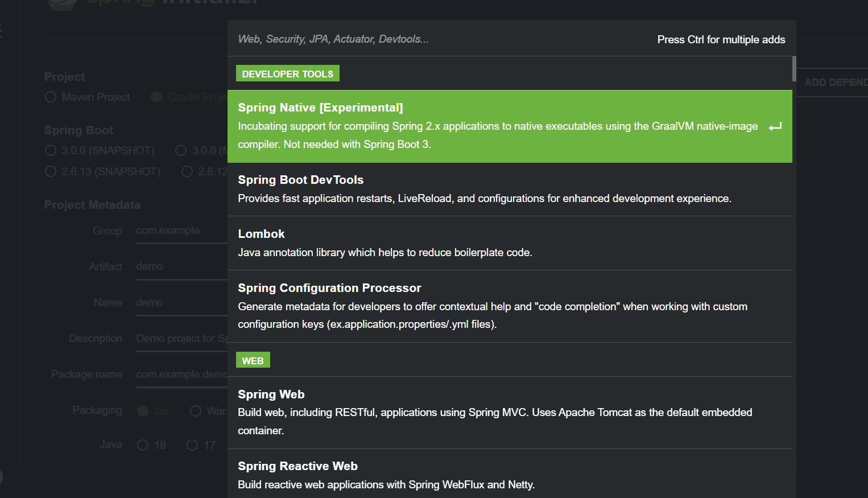Click the enter-arrow icon on Spring Native
The height and width of the screenshot is (498, 868).
(x=775, y=126)
